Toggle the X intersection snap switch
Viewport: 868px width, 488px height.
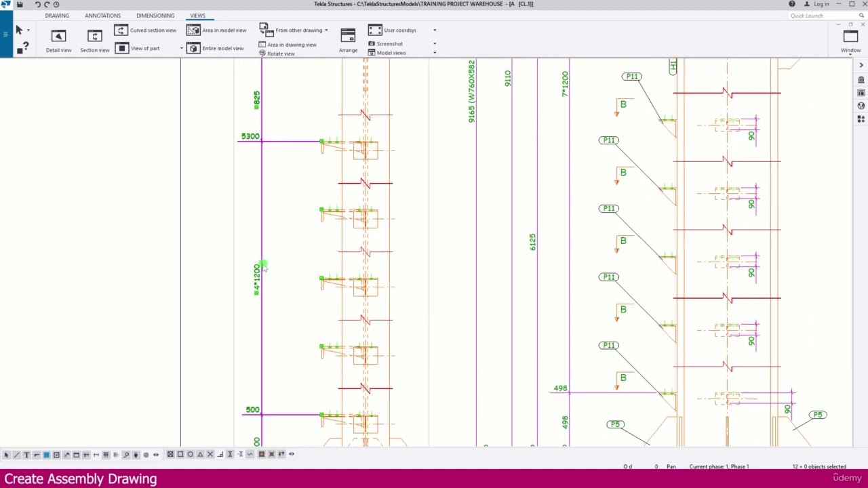tap(210, 454)
